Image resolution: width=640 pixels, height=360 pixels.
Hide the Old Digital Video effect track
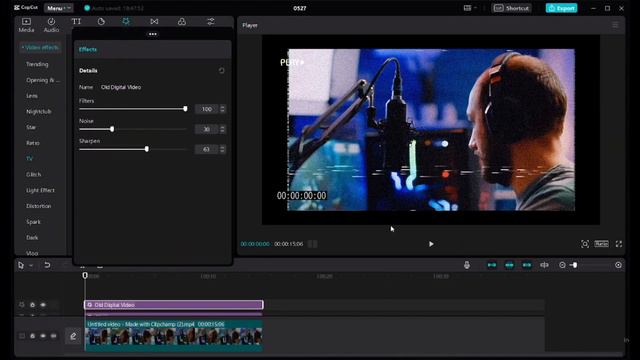43,305
